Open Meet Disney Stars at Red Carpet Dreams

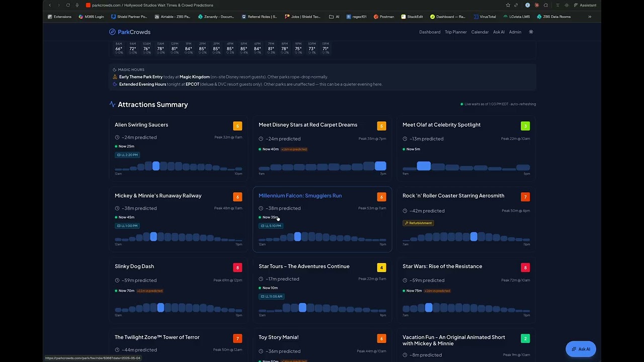coord(308,125)
